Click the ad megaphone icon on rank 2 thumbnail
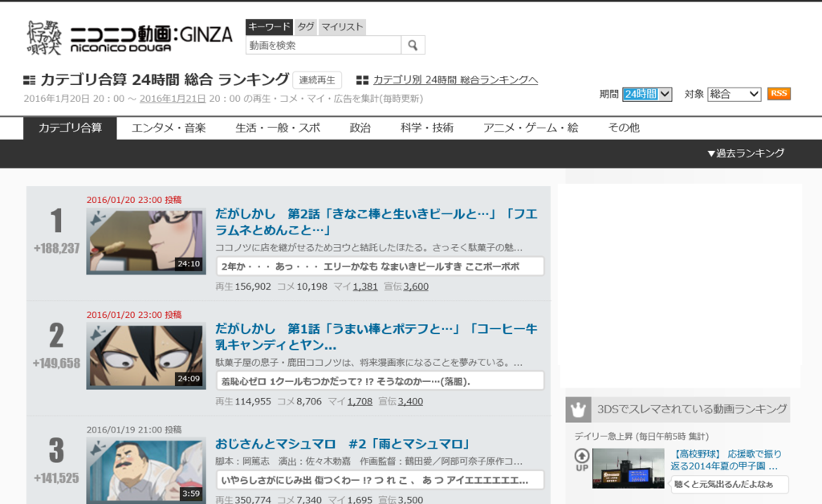 pyautogui.click(x=97, y=333)
